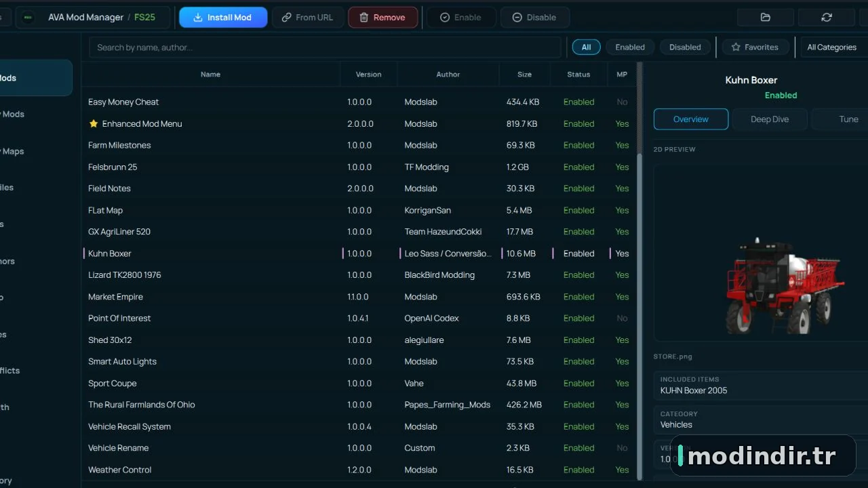Viewport: 868px width, 488px height.
Task: Click the Kuhn Boxer title in details panel
Action: pos(751,80)
